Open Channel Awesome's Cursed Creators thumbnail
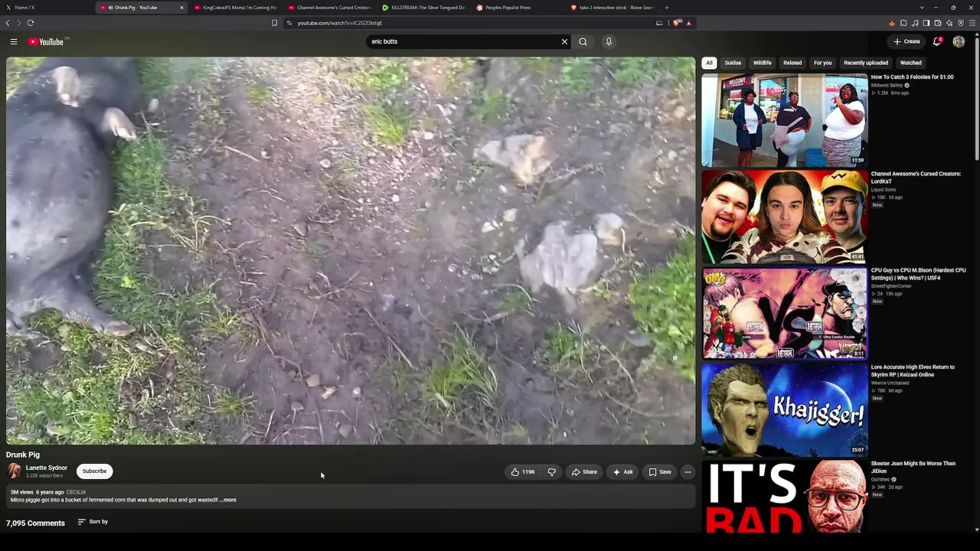 [x=785, y=217]
